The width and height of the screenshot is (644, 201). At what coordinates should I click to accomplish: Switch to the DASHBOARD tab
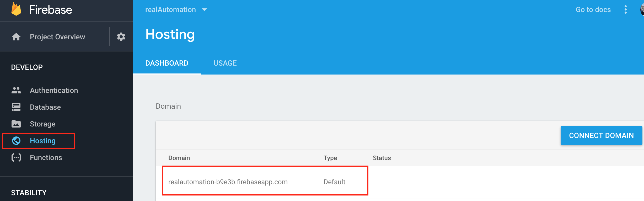pyautogui.click(x=167, y=63)
